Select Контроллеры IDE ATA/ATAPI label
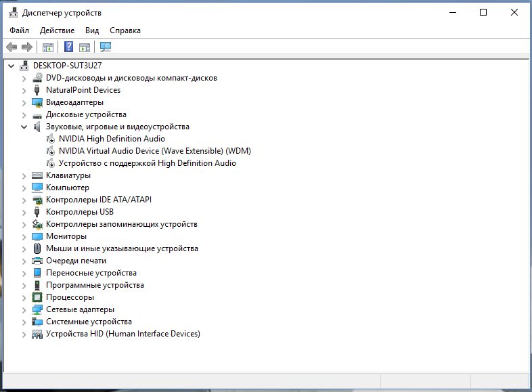 click(x=99, y=200)
